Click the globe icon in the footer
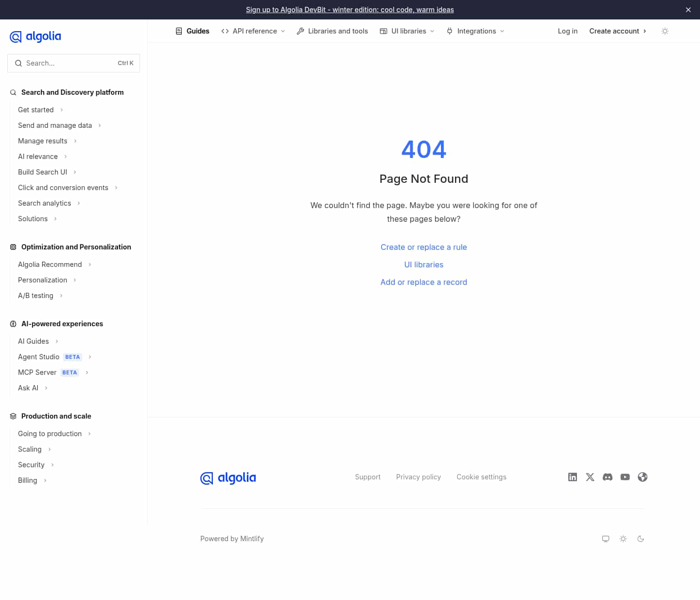 (643, 477)
